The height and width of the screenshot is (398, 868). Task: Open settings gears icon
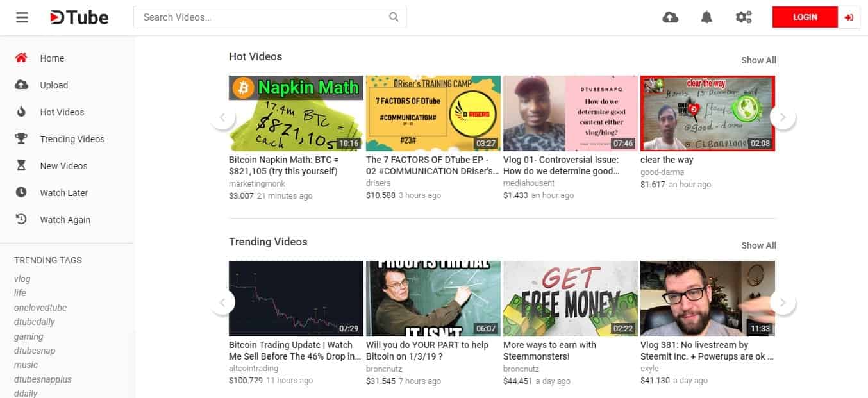coord(744,17)
